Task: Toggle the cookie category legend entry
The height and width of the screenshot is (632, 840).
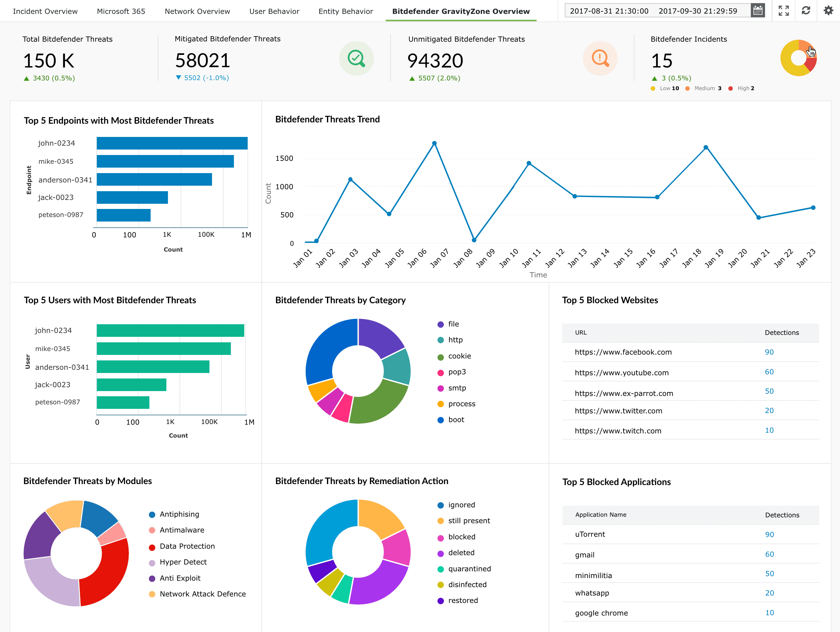Action: point(454,356)
